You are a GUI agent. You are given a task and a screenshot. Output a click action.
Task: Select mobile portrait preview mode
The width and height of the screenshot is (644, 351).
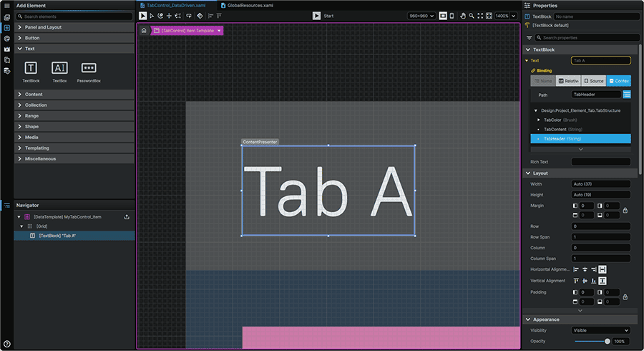coord(452,16)
